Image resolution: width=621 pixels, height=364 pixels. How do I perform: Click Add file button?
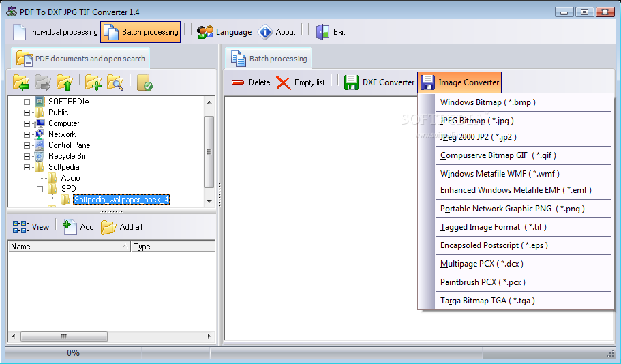(x=78, y=227)
